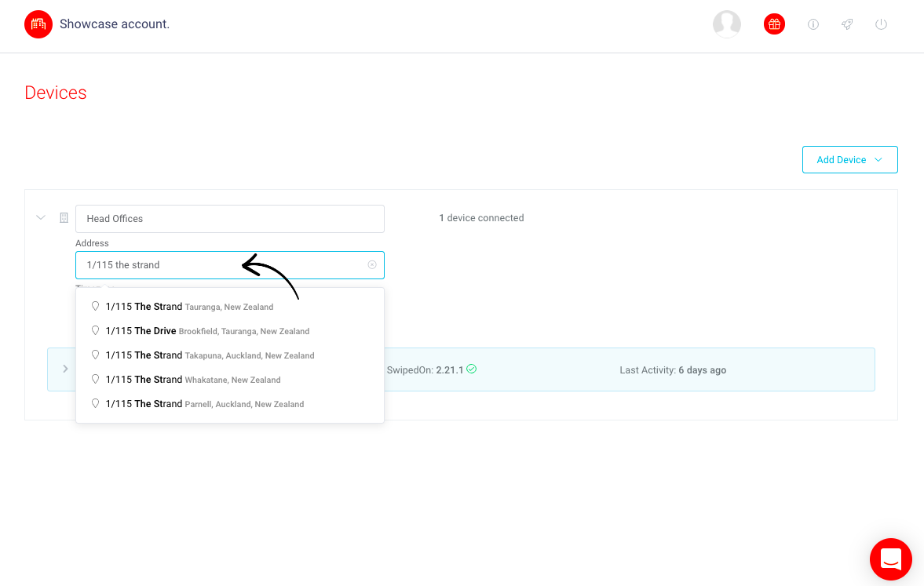Click the Devices page heading
Viewport: 924px width, 586px height.
click(x=56, y=93)
